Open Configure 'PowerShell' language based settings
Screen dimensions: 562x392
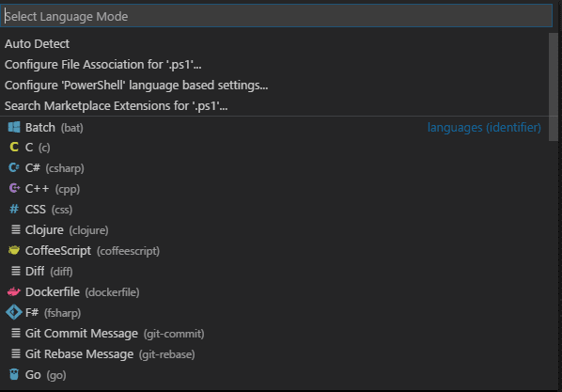[274, 86]
